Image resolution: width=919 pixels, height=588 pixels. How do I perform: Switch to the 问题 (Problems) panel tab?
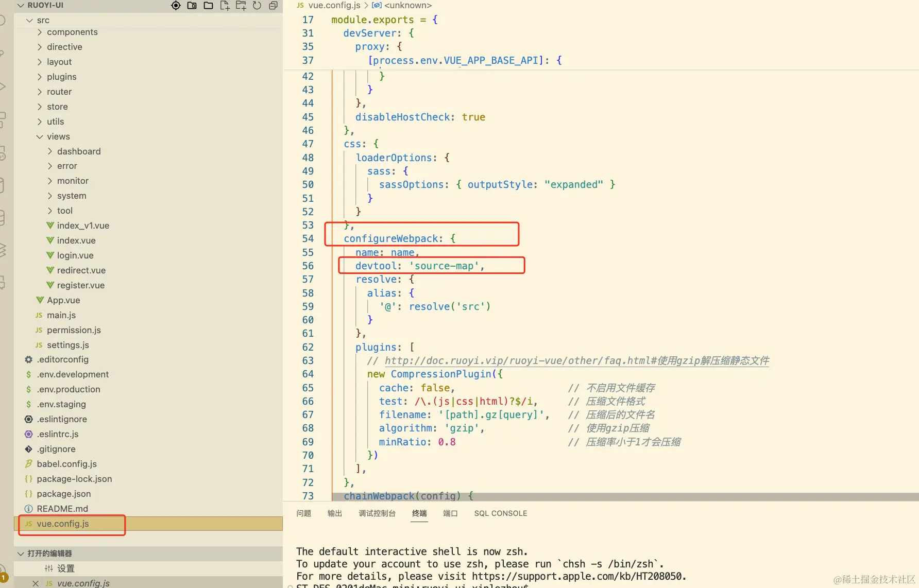[304, 513]
